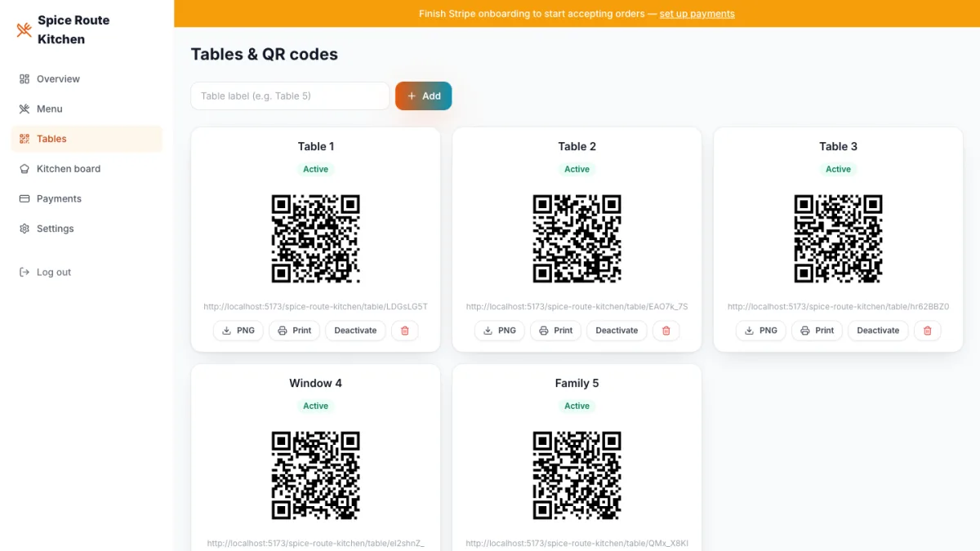Click the Active badge on Table 2
This screenshot has width=980, height=551.
coord(577,170)
